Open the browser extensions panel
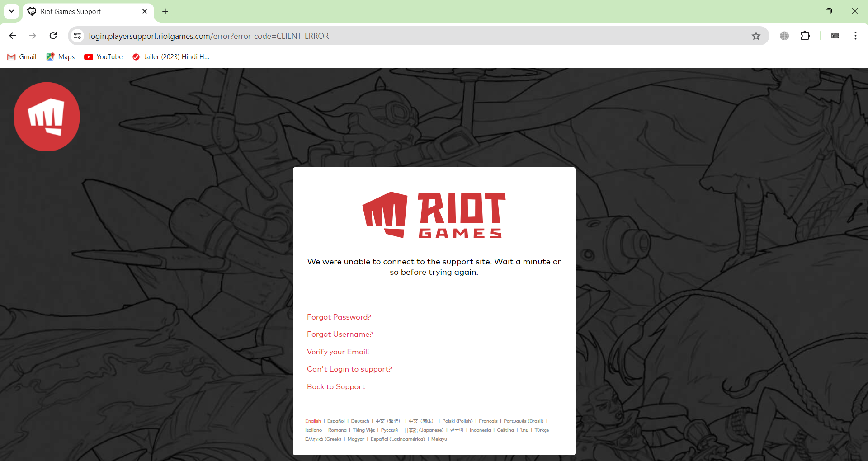 [x=806, y=36]
